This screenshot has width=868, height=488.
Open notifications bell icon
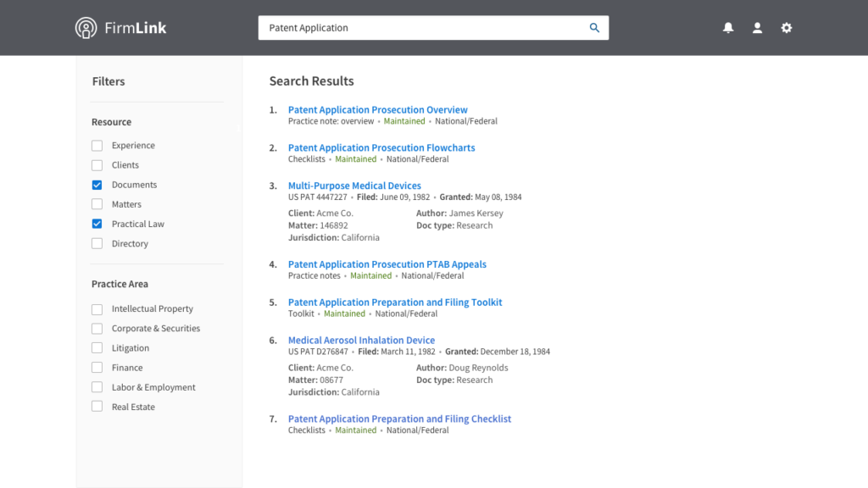[x=728, y=28]
